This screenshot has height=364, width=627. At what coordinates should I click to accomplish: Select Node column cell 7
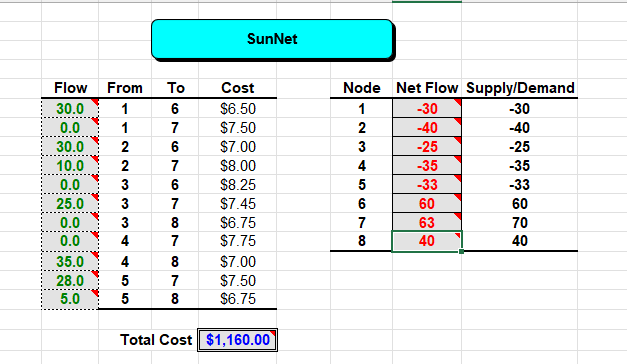click(x=361, y=222)
